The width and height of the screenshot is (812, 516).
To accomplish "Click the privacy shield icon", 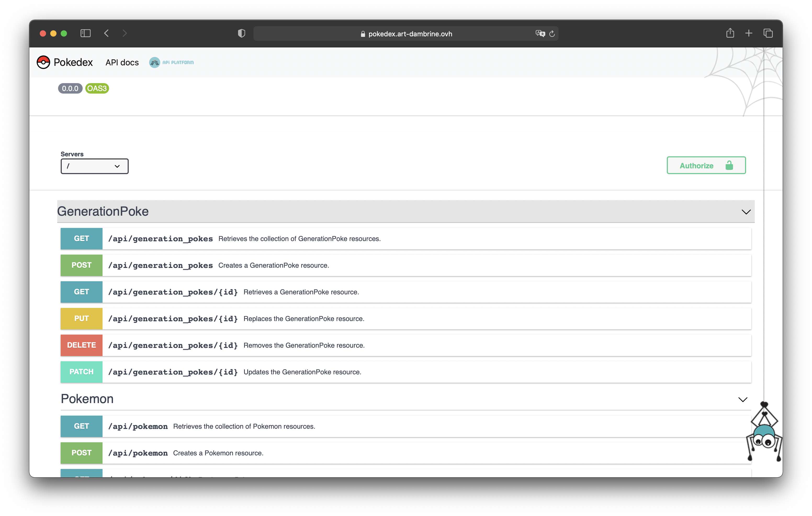I will (241, 33).
